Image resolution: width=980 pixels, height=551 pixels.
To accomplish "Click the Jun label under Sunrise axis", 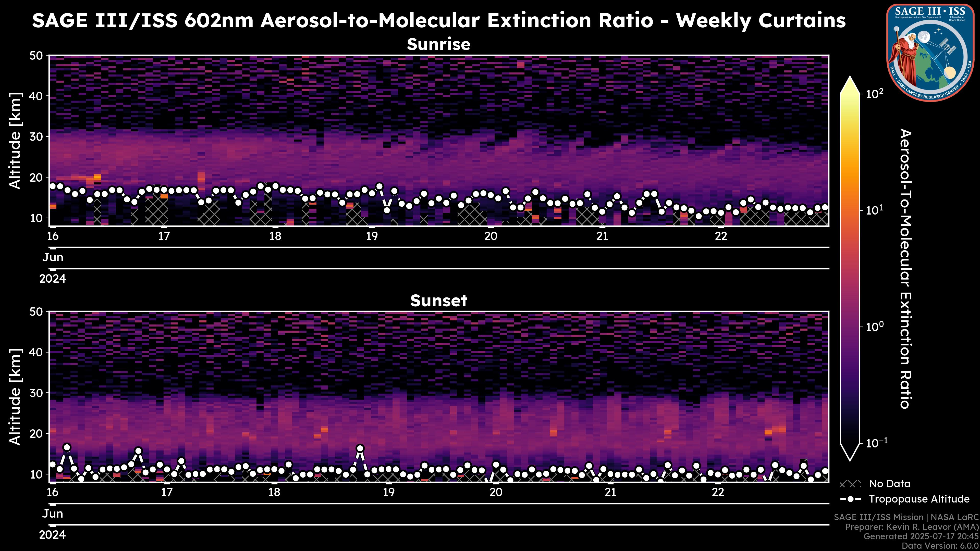I will coord(53,257).
